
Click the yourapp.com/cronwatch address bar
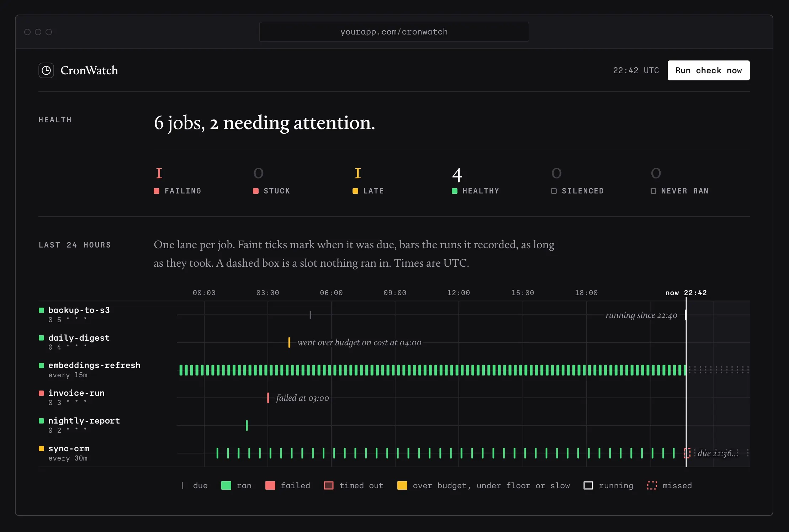click(x=394, y=32)
